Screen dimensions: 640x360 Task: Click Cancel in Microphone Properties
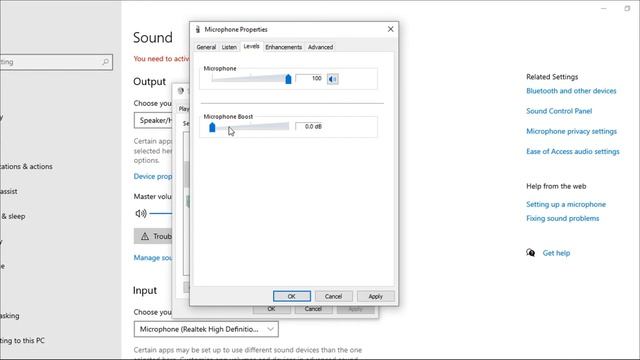coord(333,296)
